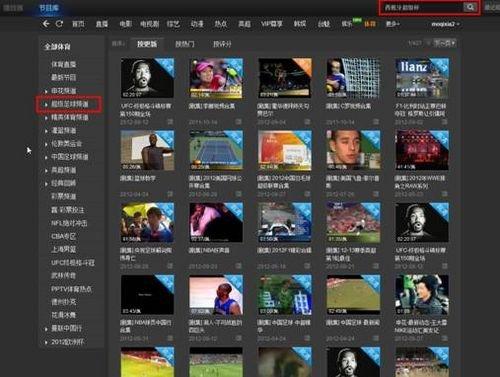
Task: Open the tennis court video thumbnail
Action: [x=216, y=150]
